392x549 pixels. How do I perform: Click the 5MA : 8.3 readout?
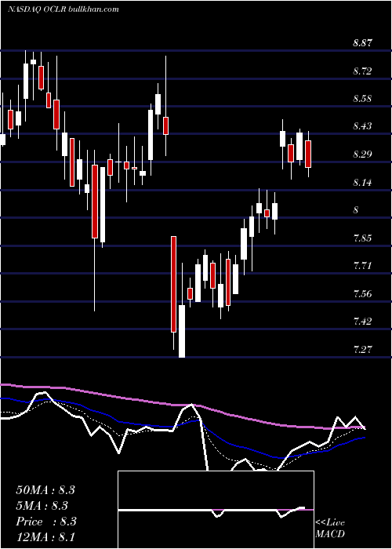(42, 506)
